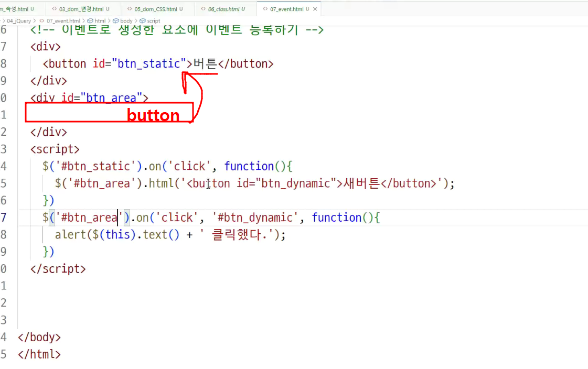Image resolution: width=588 pixels, height=369 pixels.
Task: Click the 'this' keyword in the alert line
Action: pyautogui.click(x=117, y=235)
